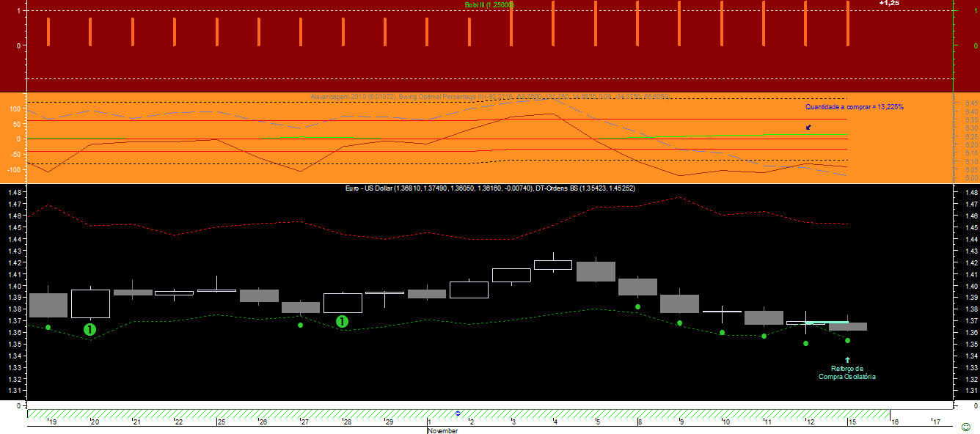Click the November month label on the time axis
Image resolution: width=980 pixels, height=434 pixels.
(x=443, y=431)
